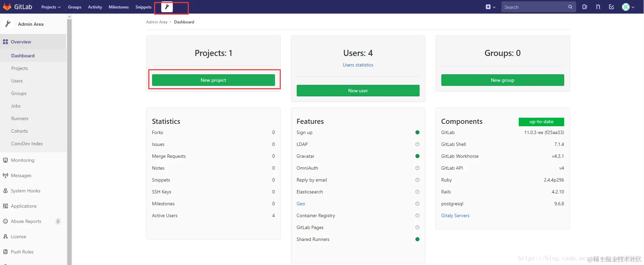Click the Abuse Reports count badge

pyautogui.click(x=58, y=221)
